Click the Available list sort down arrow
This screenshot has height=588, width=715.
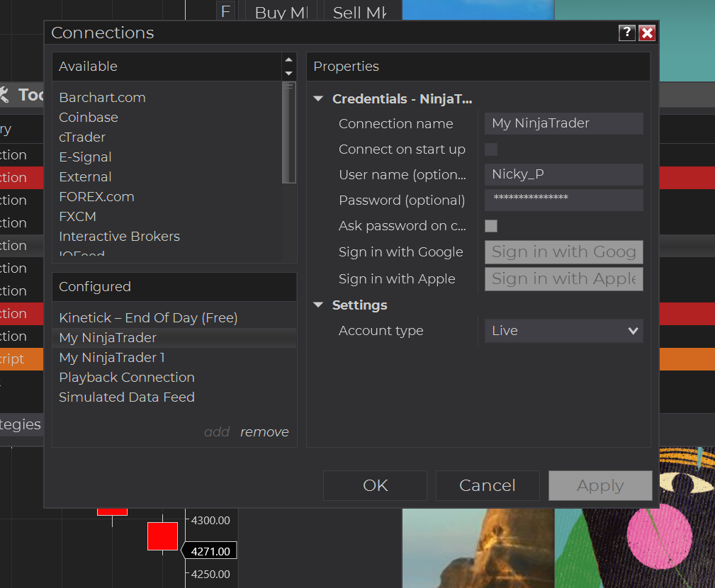288,73
